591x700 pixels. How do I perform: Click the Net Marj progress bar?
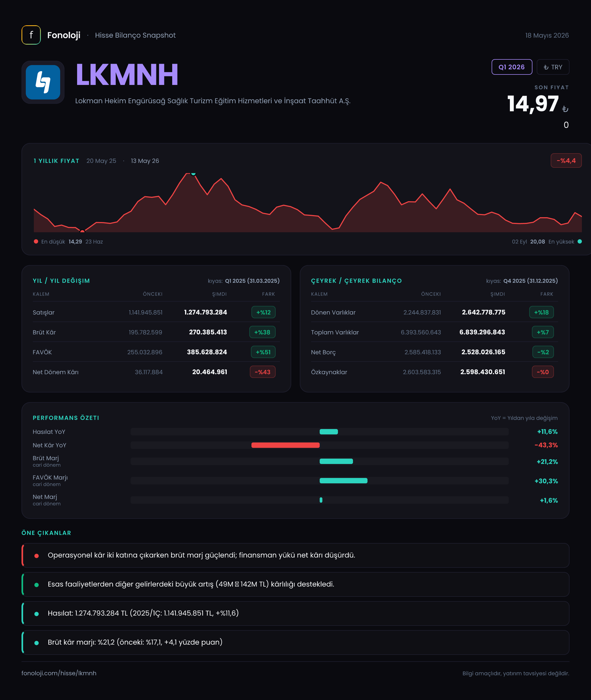pos(320,500)
